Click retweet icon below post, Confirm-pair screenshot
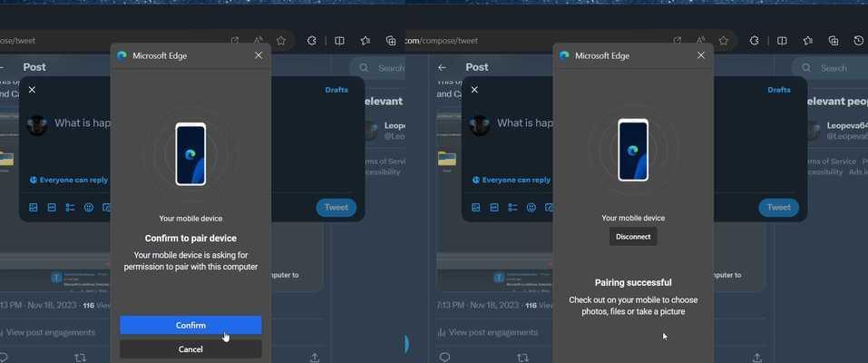868x363 pixels. [80, 358]
